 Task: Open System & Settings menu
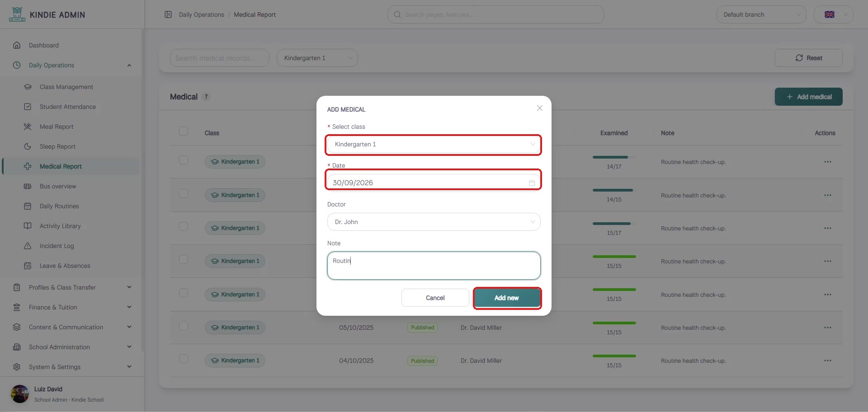72,367
